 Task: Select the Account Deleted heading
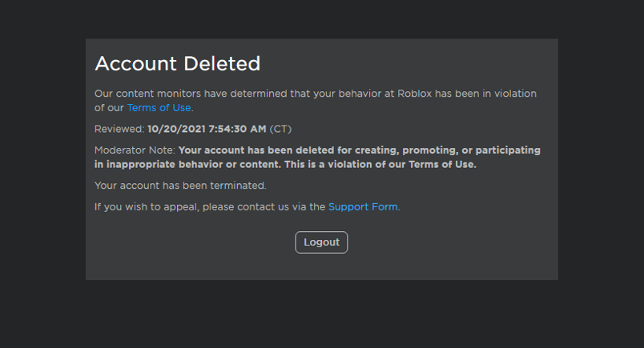click(178, 64)
